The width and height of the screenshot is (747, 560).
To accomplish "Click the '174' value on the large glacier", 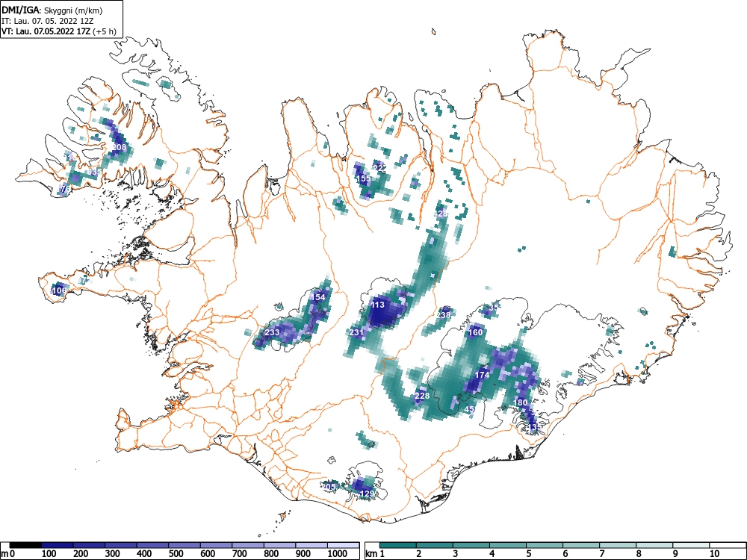I will 482,375.
